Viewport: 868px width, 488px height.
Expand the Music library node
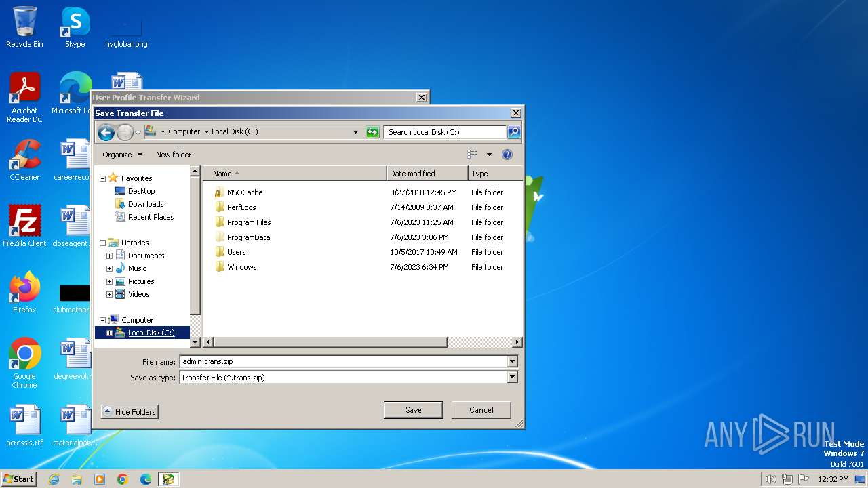click(109, 268)
